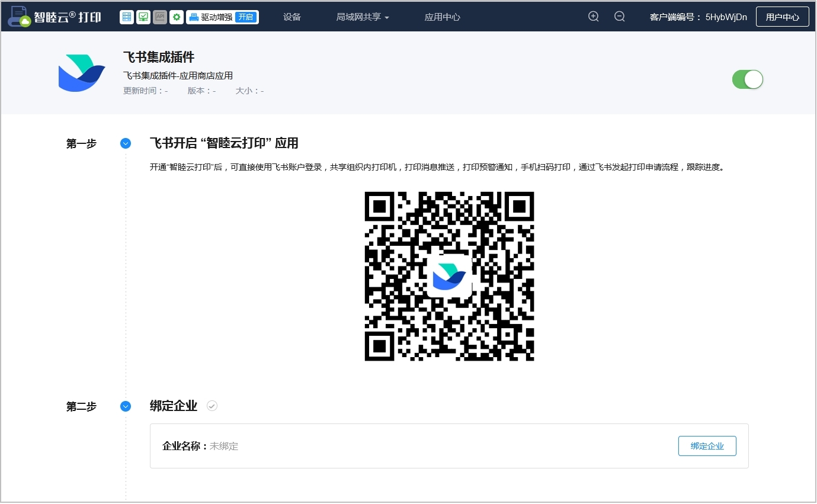Click the zoom in magnifier icon
817x504 pixels.
594,17
